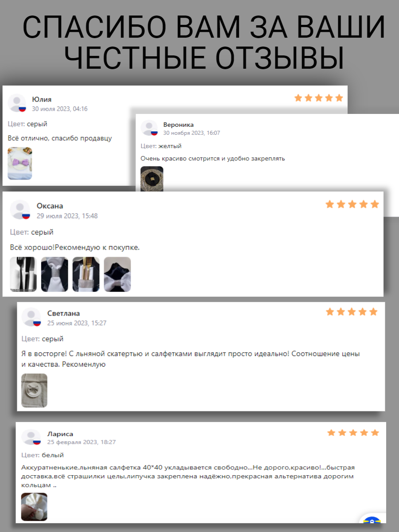Click the round blue badge at bottom corner
399x532 pixels.
(x=372, y=523)
